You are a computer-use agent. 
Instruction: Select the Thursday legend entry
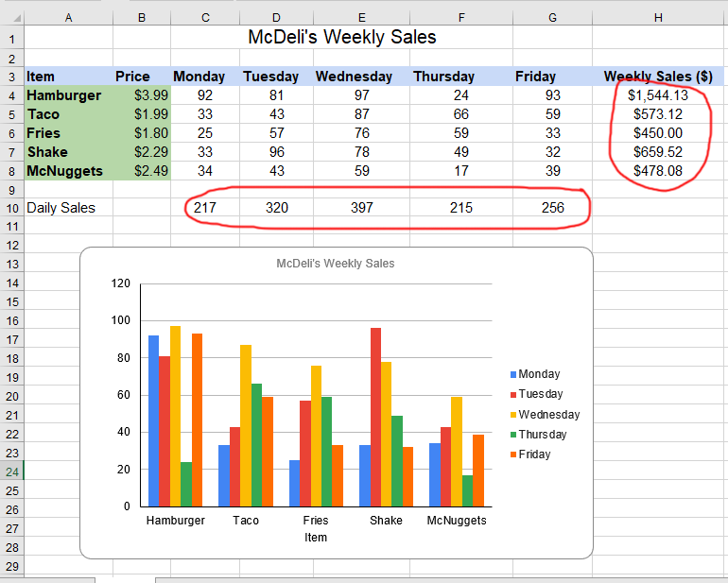coord(542,435)
